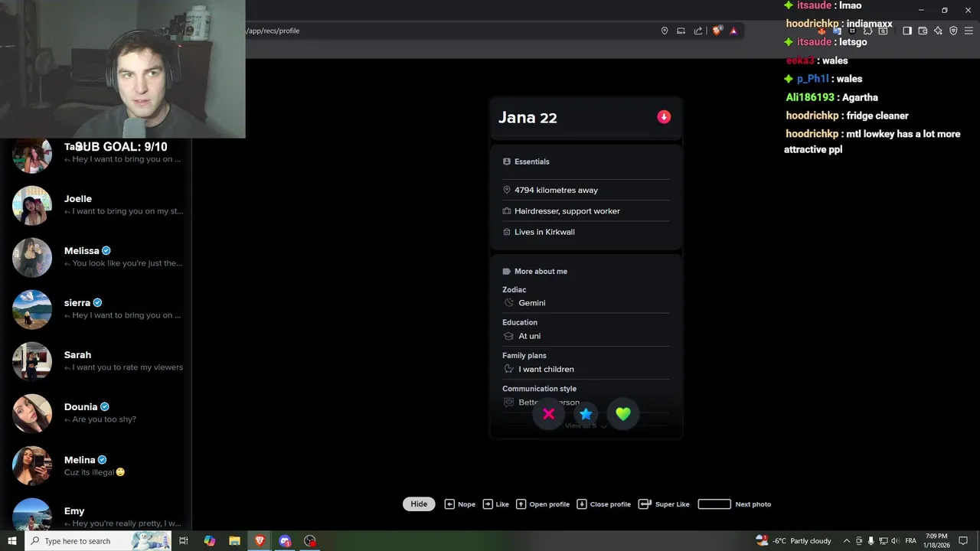Screen dimensions: 980x551
Task: Click the green heart Like button
Action: pyautogui.click(x=623, y=414)
